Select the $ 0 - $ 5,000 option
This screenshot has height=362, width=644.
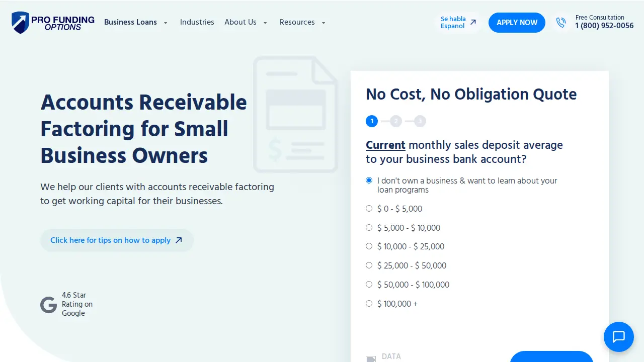(369, 209)
